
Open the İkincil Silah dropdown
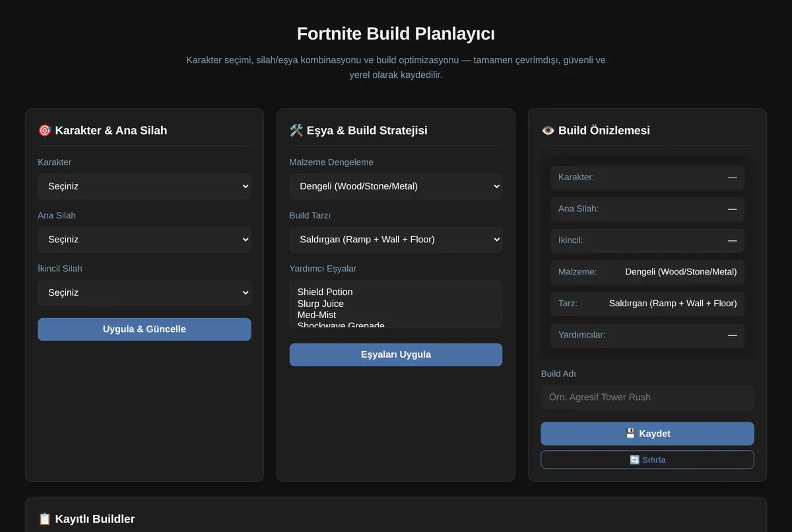click(x=144, y=292)
